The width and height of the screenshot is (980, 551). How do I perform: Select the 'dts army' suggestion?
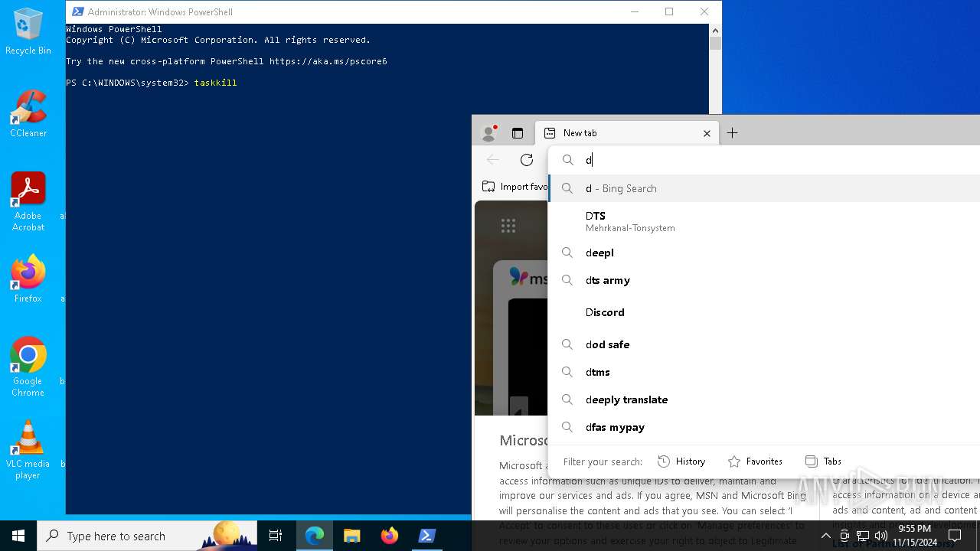[764, 280]
